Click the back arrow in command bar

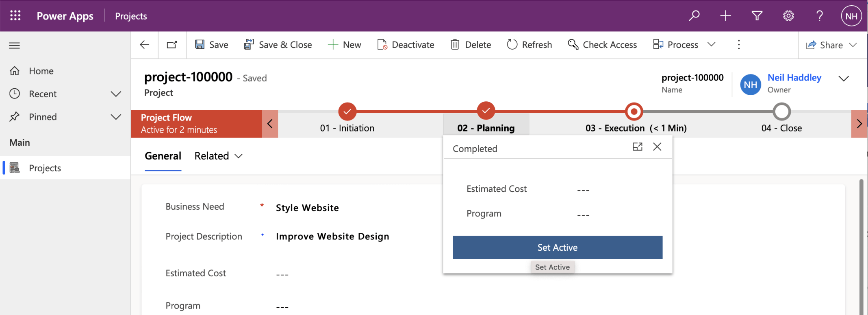[x=145, y=45]
